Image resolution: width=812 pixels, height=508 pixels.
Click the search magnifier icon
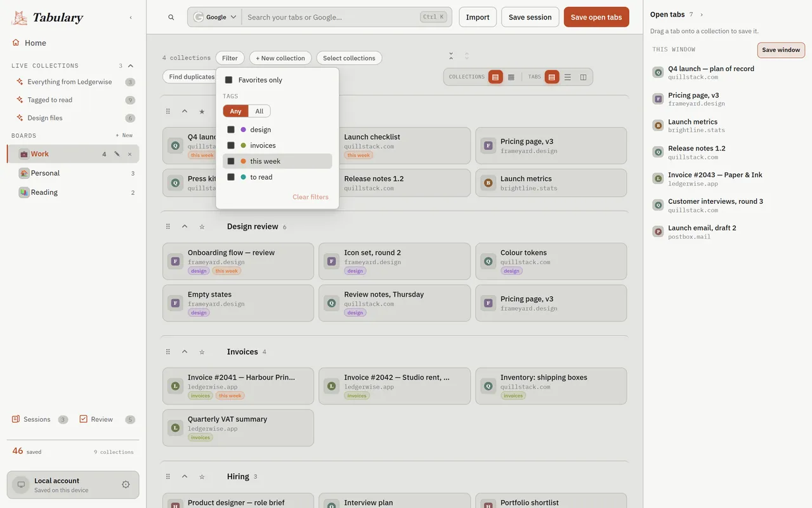171,17
